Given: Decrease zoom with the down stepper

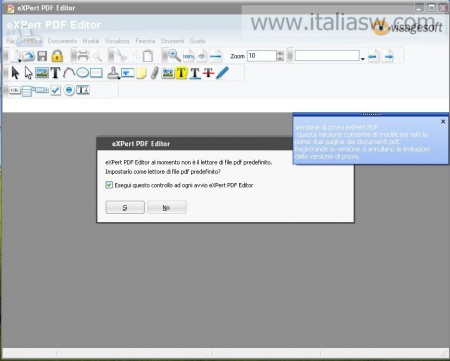Looking at the screenshot, I should coord(281,59).
